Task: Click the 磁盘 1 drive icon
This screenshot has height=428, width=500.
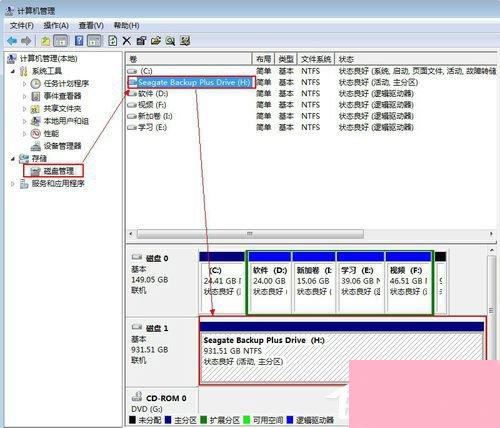Action: pos(137,327)
